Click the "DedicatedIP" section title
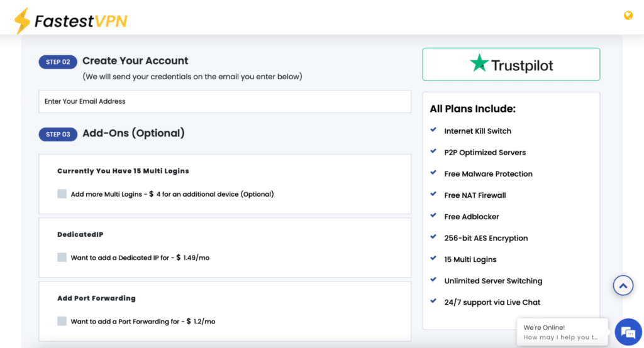644x348 pixels. point(80,234)
